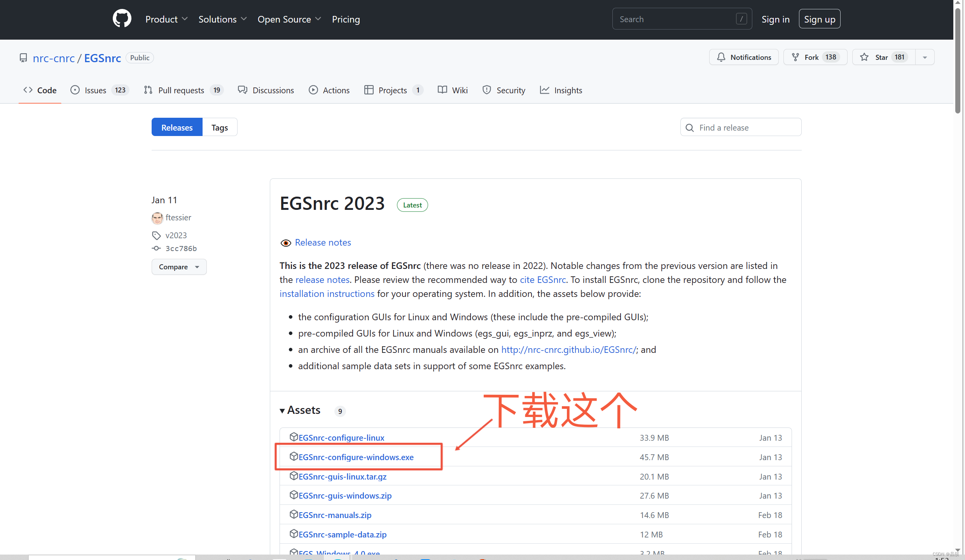Open the Solutions dropdown menu
Image resolution: width=965 pixels, height=560 pixels.
click(222, 19)
